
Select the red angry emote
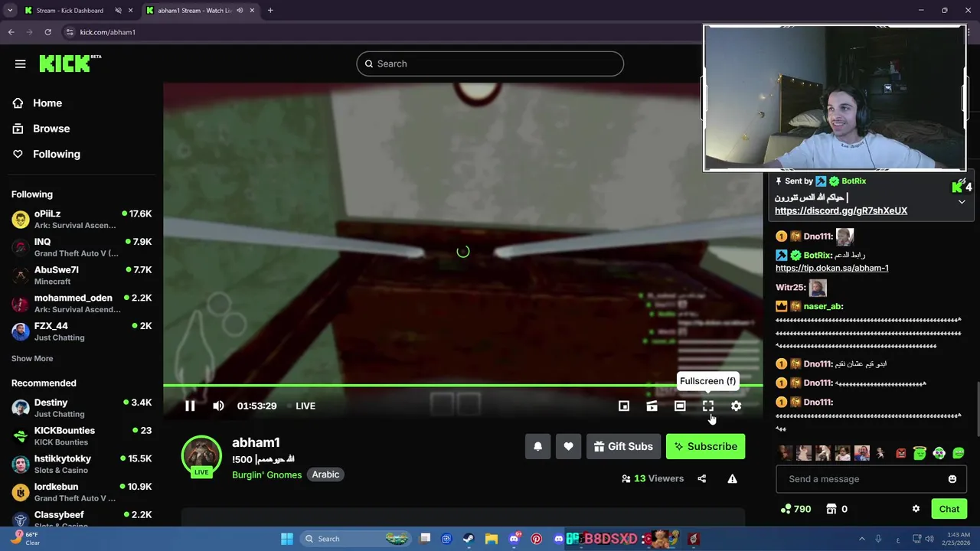pyautogui.click(x=901, y=453)
